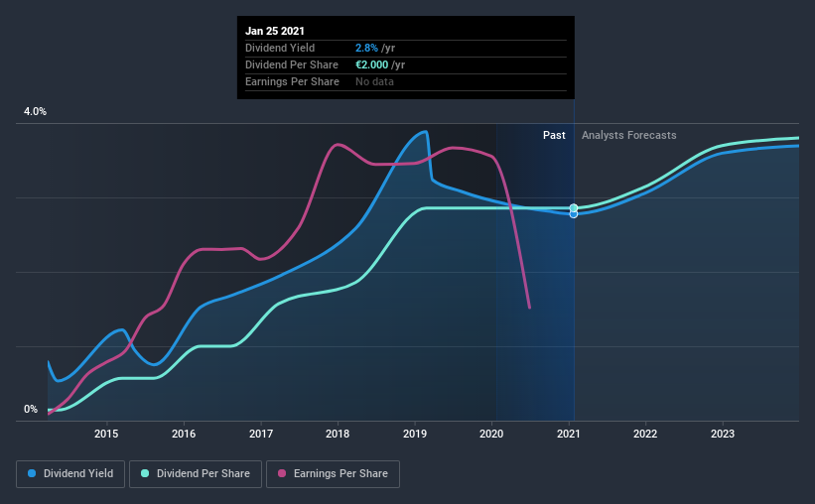Click the 2016 x-axis label
The height and width of the screenshot is (504, 815).
click(184, 434)
